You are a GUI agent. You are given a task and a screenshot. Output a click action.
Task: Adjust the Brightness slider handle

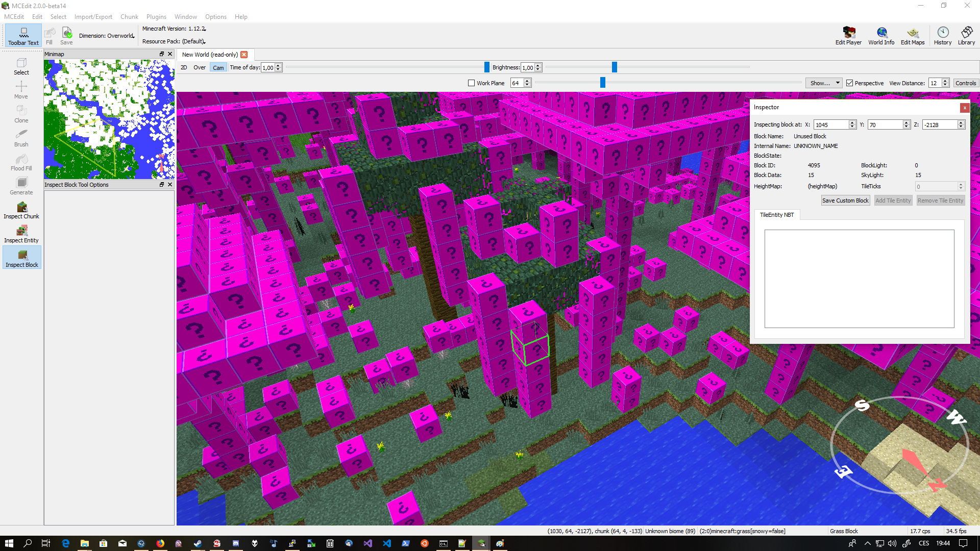click(x=615, y=67)
